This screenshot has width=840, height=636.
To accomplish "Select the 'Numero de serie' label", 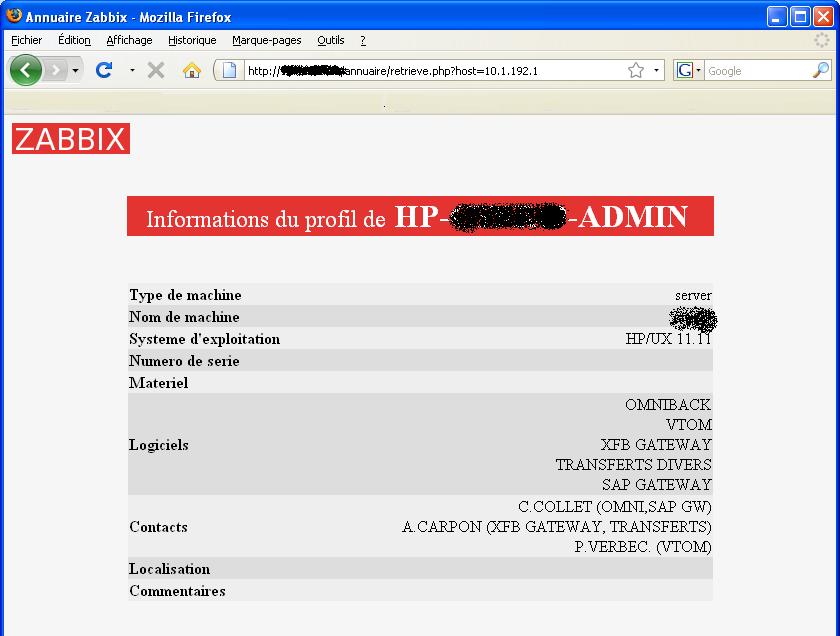I will point(184,361).
